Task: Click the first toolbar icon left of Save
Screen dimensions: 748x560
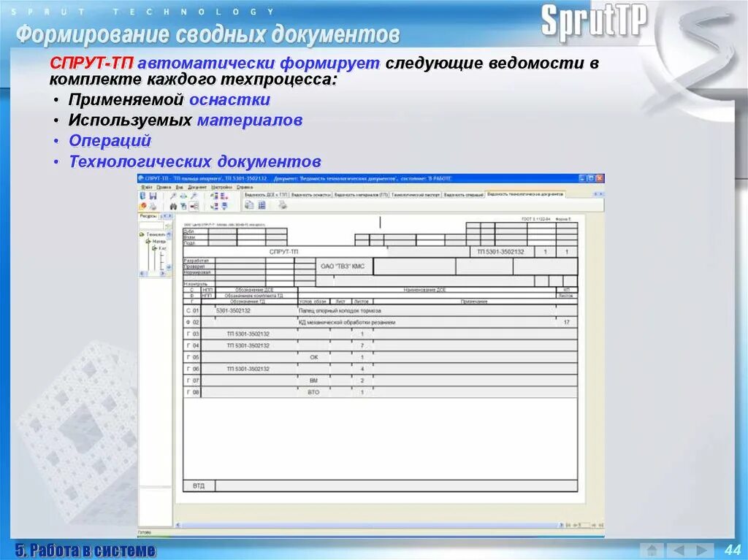Action: [142, 196]
